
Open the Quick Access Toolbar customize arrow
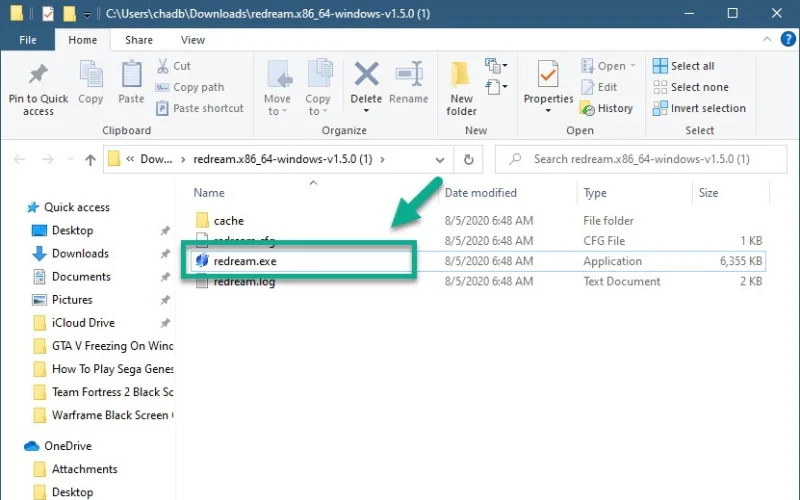point(87,15)
